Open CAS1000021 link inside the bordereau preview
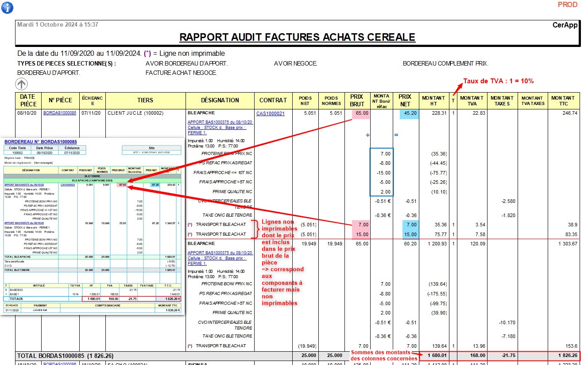Viewport: 588px width, 365px height. pos(68,185)
